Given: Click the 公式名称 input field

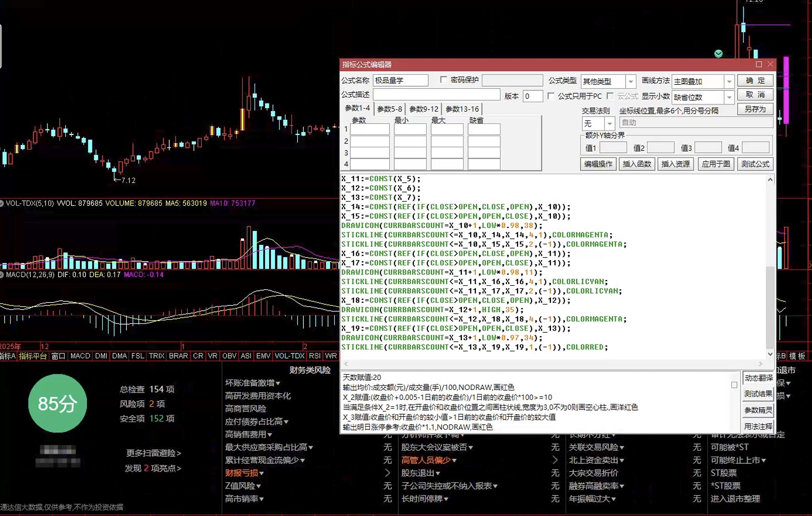Looking at the screenshot, I should tap(400, 80).
